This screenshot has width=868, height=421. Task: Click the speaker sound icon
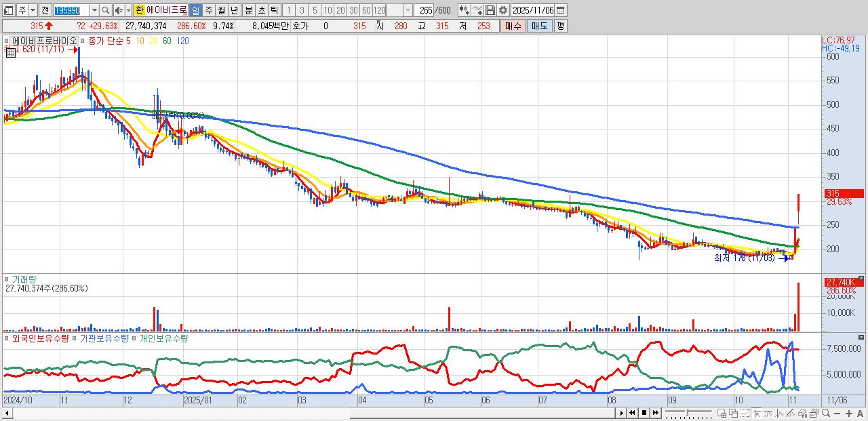(119, 10)
